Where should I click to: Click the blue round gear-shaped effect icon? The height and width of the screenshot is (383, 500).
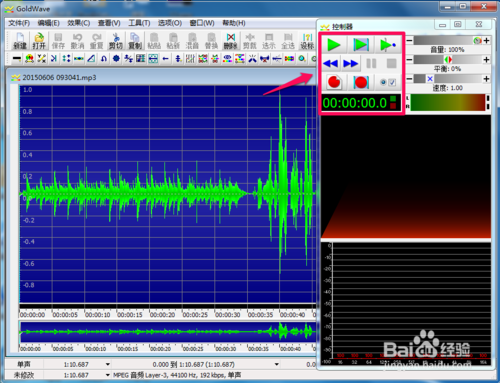point(116,59)
